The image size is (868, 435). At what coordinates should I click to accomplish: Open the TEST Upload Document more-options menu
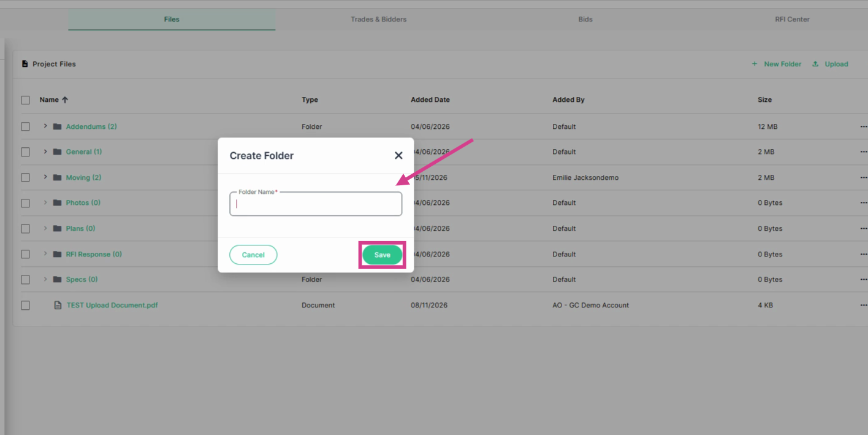[x=864, y=305]
